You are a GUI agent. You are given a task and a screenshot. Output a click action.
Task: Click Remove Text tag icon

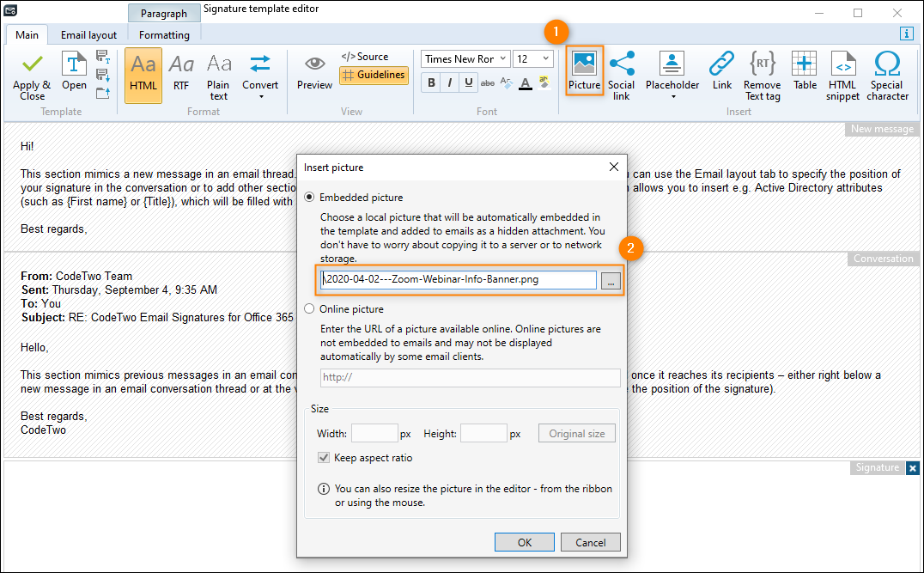point(762,76)
